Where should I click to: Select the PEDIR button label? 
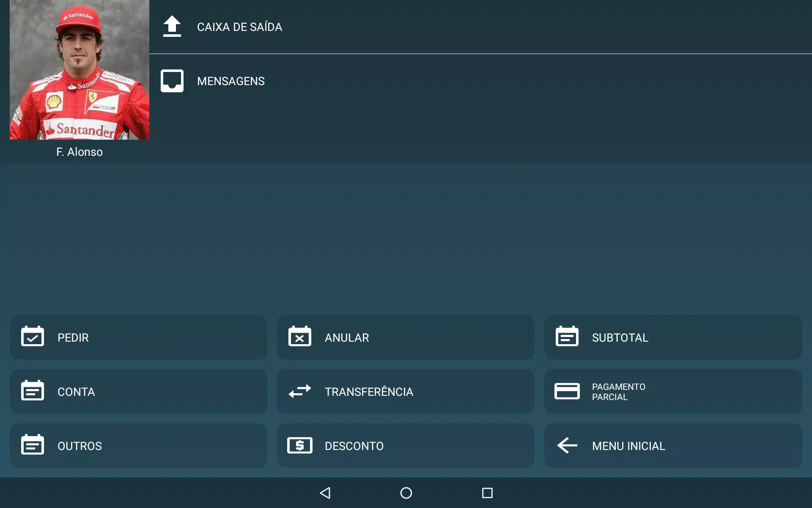click(x=73, y=338)
